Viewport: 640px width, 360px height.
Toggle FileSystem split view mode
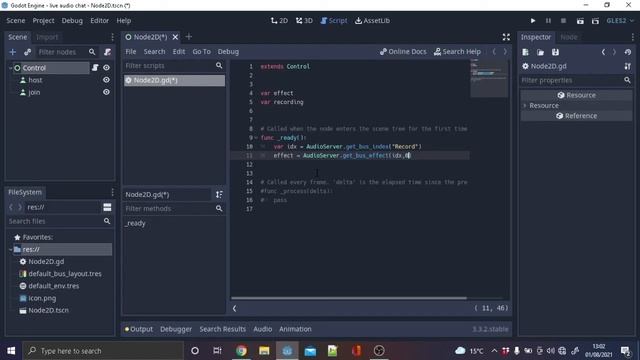point(107,207)
